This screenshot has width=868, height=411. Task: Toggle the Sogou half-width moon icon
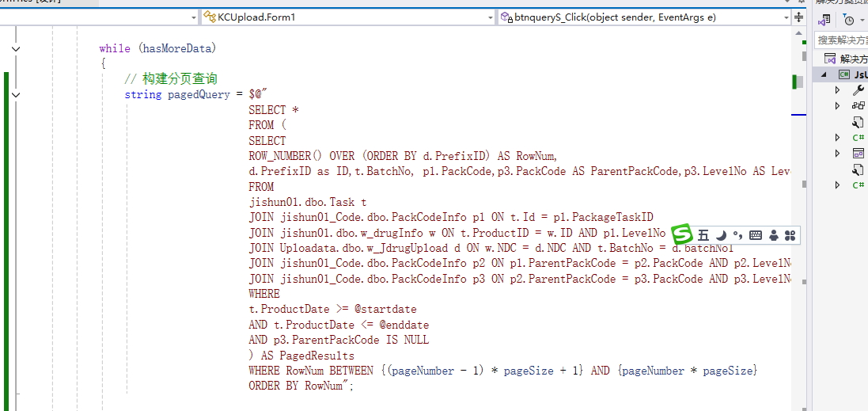tap(722, 235)
